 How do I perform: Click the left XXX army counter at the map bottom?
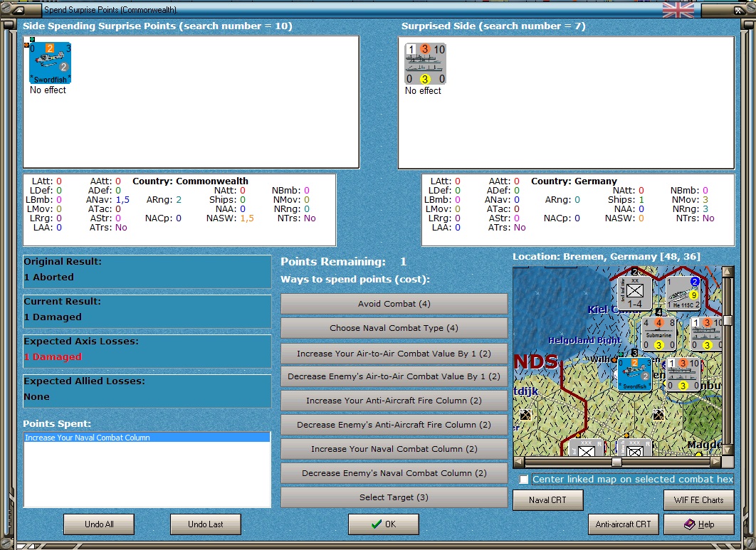tap(587, 448)
